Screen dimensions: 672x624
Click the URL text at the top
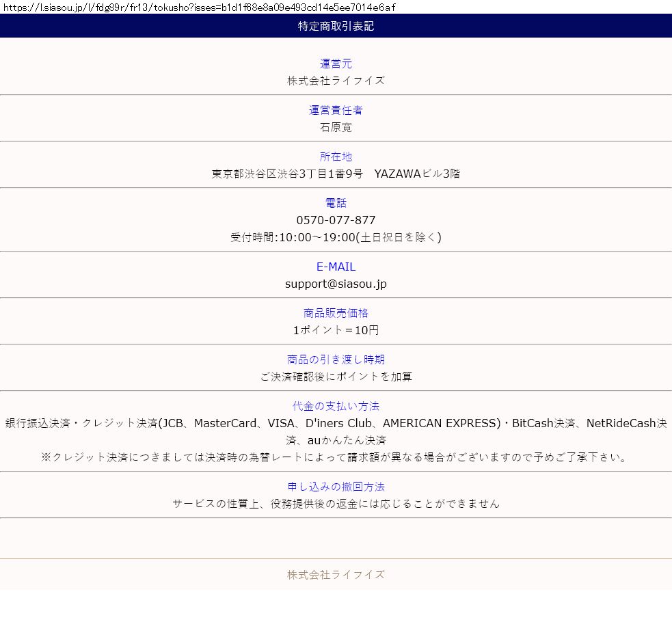click(x=198, y=7)
